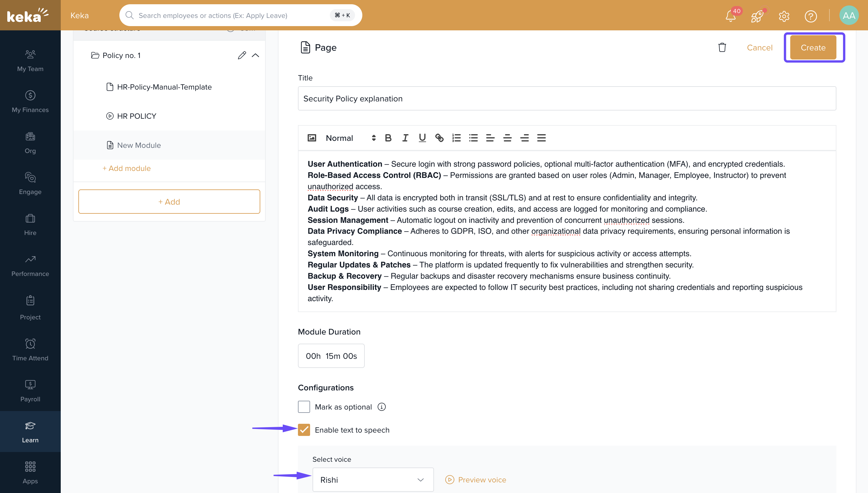Screen dimensions: 868x493
Task: Click the Bold formatting icon
Action: click(388, 138)
